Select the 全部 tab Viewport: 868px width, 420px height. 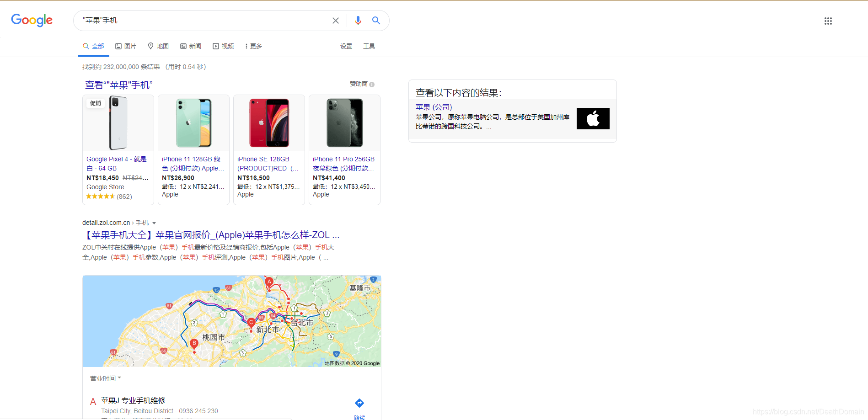(x=93, y=46)
